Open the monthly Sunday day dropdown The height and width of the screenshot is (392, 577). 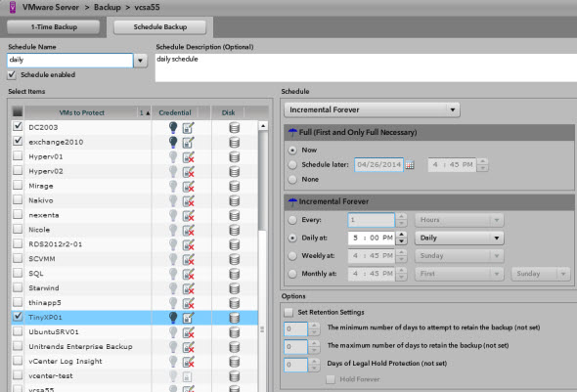click(x=541, y=274)
